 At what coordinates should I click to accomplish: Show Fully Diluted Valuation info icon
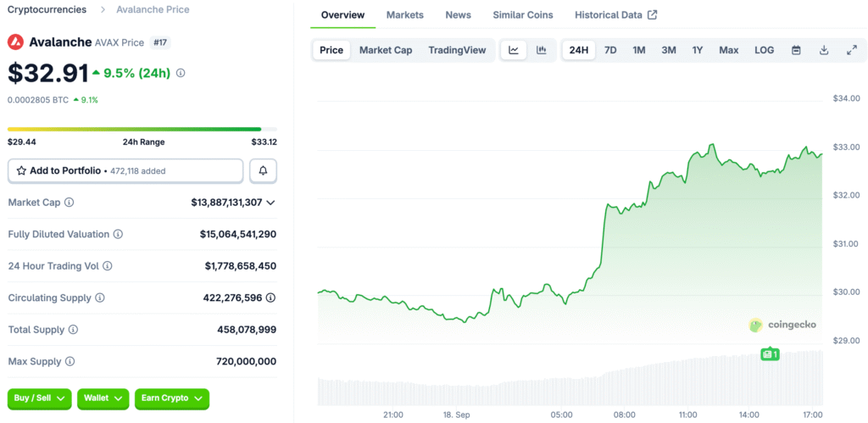pos(119,234)
